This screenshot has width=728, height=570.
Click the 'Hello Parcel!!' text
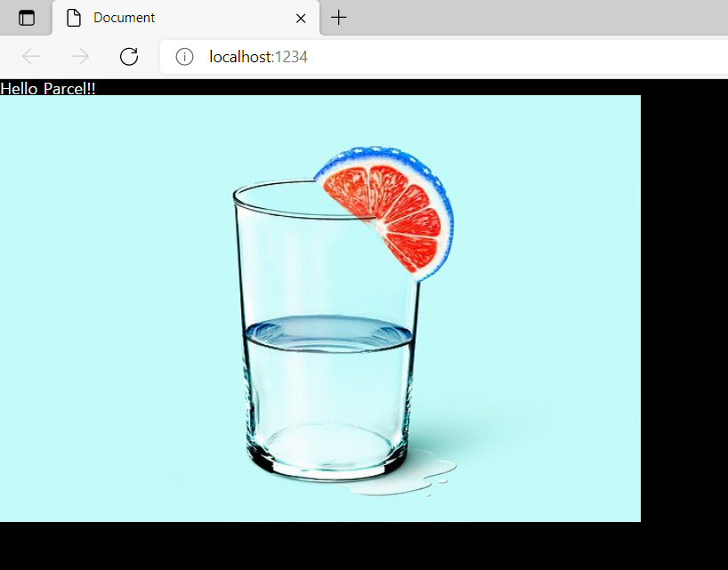pos(48,88)
